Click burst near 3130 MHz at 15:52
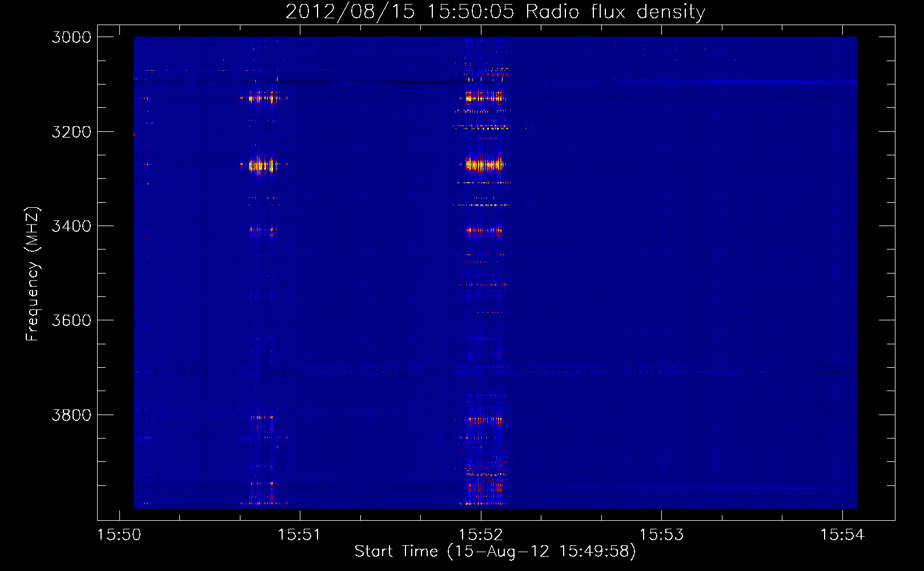 (484, 98)
